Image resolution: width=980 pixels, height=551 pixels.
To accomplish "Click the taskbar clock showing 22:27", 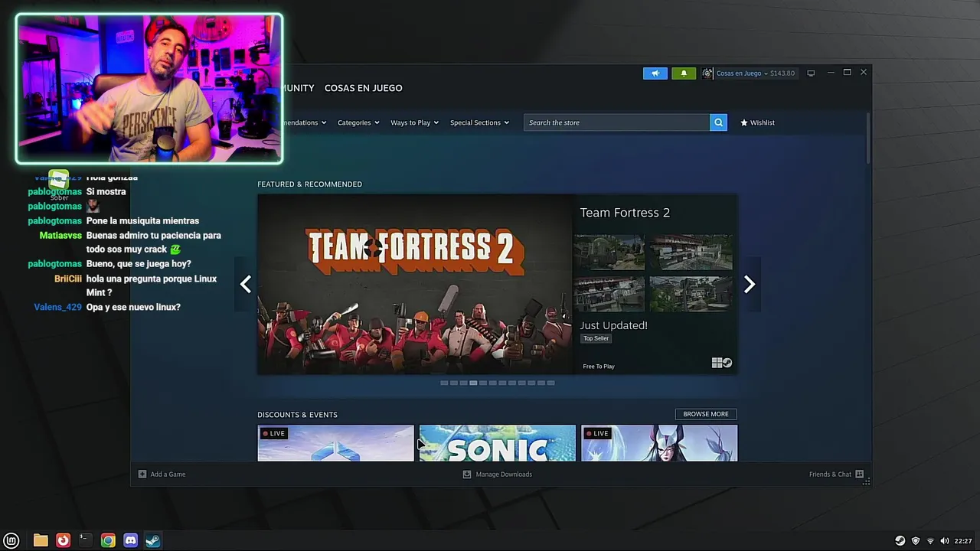I will [x=963, y=541].
